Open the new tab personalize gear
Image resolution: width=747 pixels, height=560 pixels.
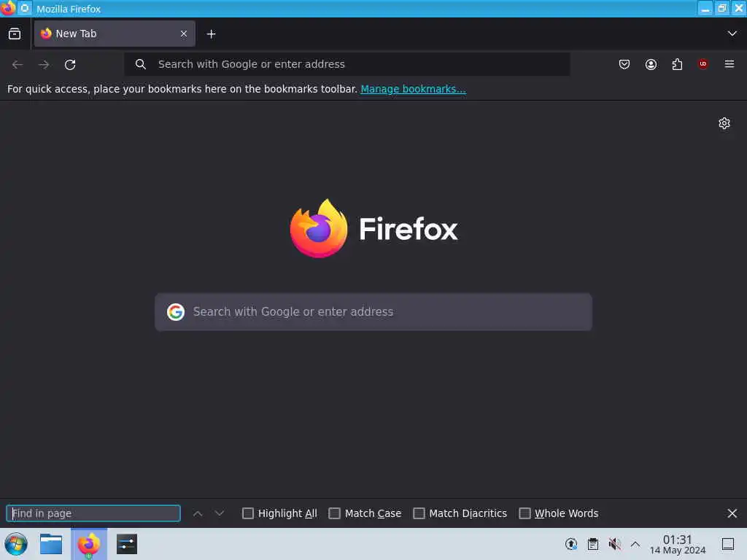[x=724, y=123]
